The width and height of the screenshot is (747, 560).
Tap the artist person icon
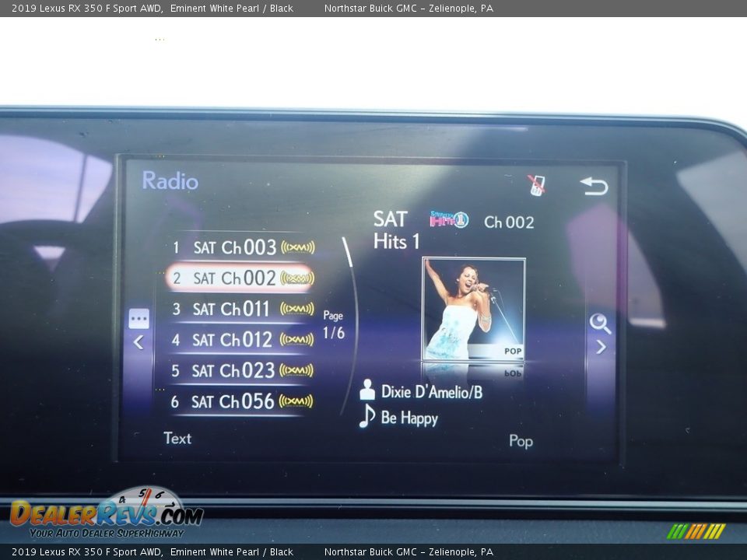click(367, 390)
